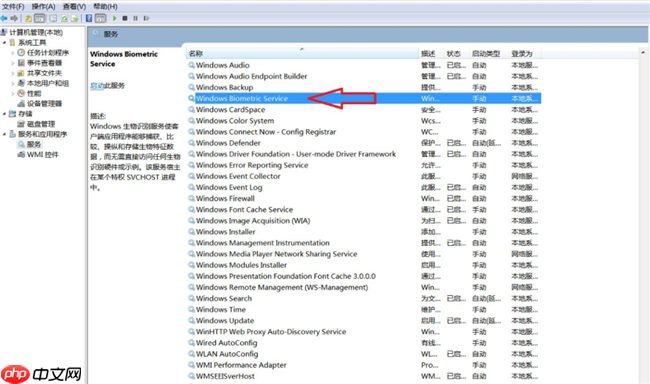650x384 pixels.
Task: Click the gear icon beside Windows Backup
Action: pos(192,87)
